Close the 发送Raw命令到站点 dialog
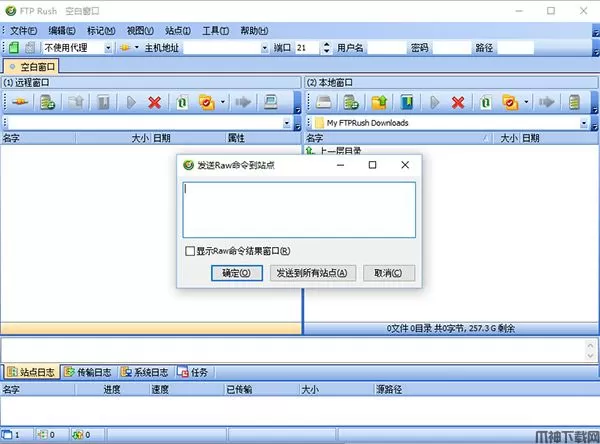 [x=405, y=165]
